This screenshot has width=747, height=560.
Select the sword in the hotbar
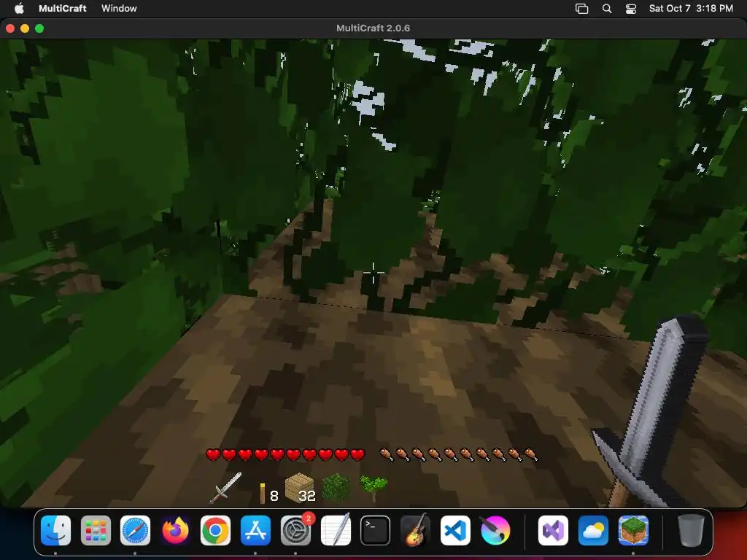pos(226,488)
